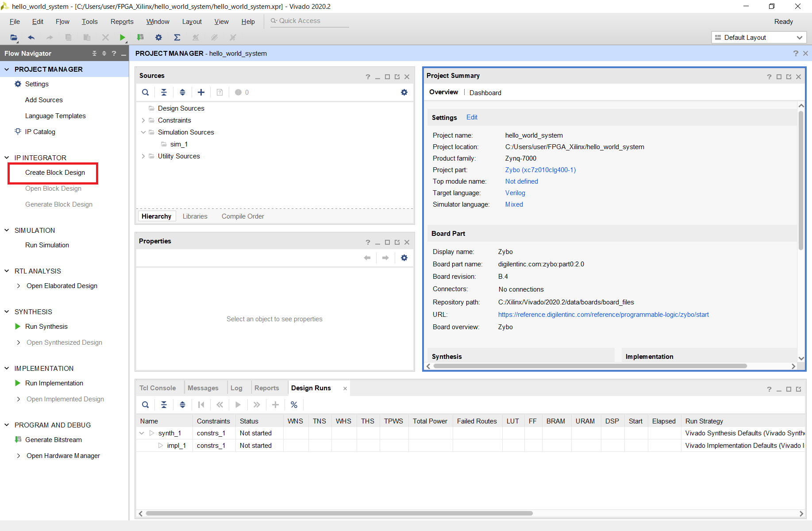
Task: Open the Default Layout dropdown
Action: click(759, 38)
